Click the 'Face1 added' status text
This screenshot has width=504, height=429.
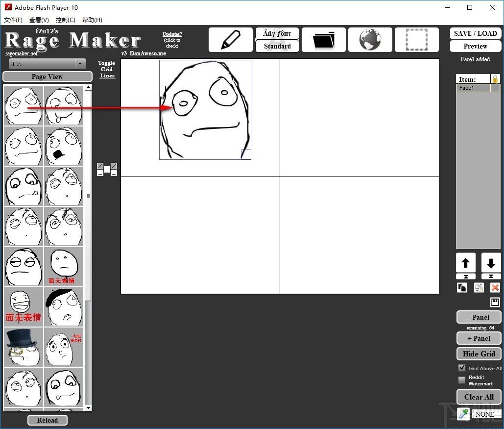pyautogui.click(x=475, y=59)
